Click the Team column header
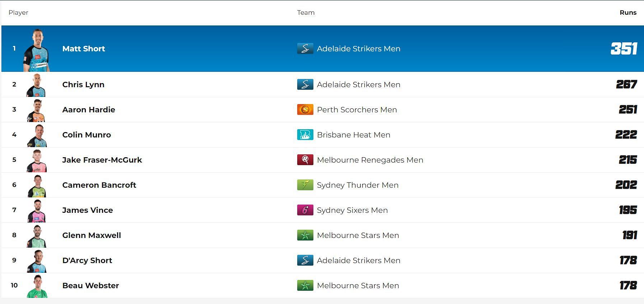The image size is (644, 304). click(306, 13)
